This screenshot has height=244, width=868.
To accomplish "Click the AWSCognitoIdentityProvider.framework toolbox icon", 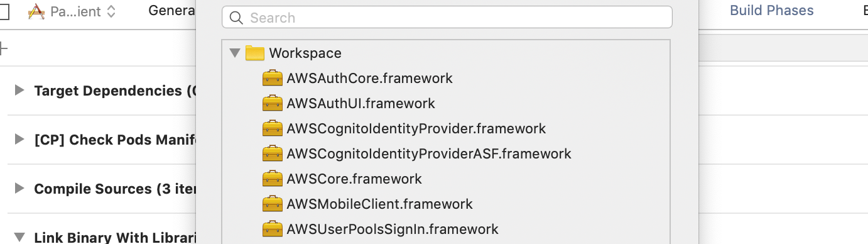I will (x=272, y=129).
